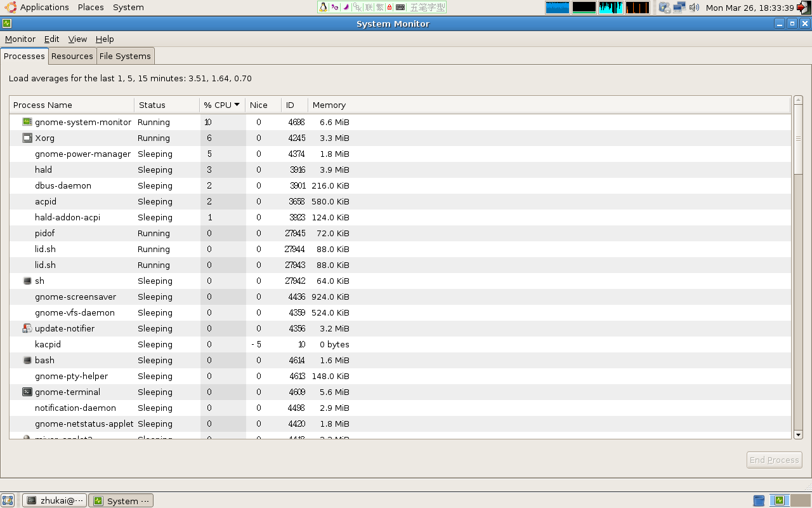Click the bash process icon
812x508 pixels.
[27, 360]
